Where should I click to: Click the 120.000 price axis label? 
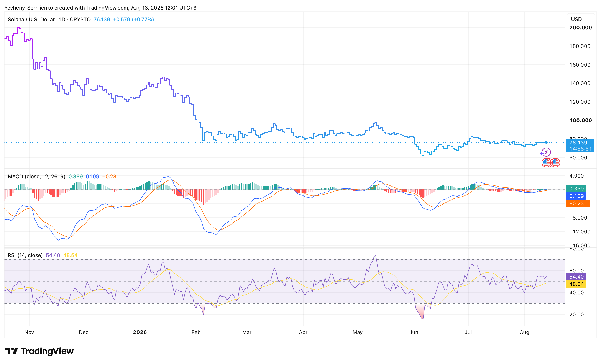580,102
